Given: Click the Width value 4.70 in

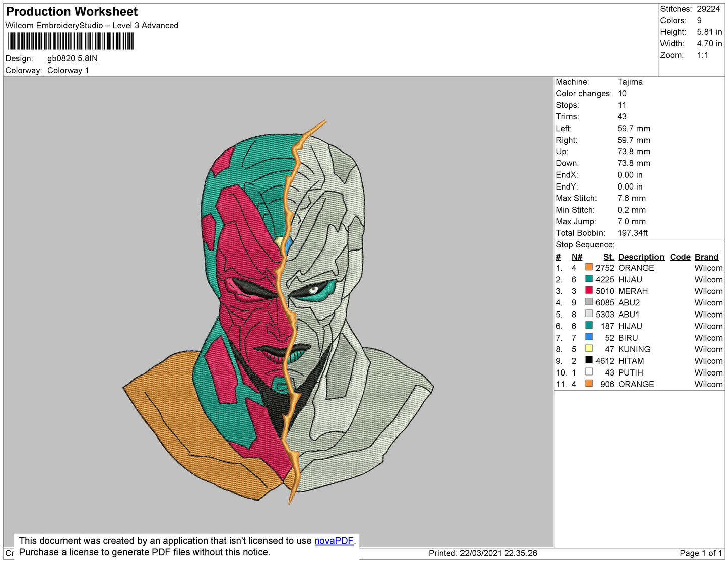Looking at the screenshot, I should (x=709, y=43).
